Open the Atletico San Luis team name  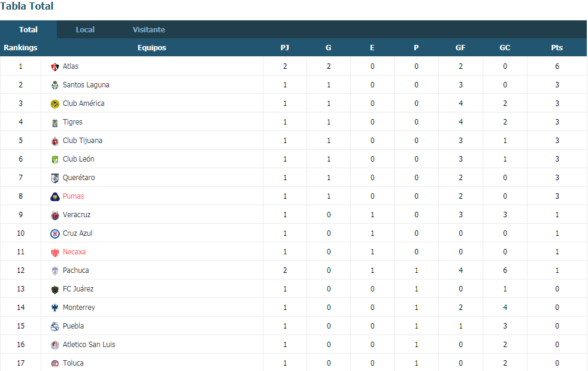[89, 345]
